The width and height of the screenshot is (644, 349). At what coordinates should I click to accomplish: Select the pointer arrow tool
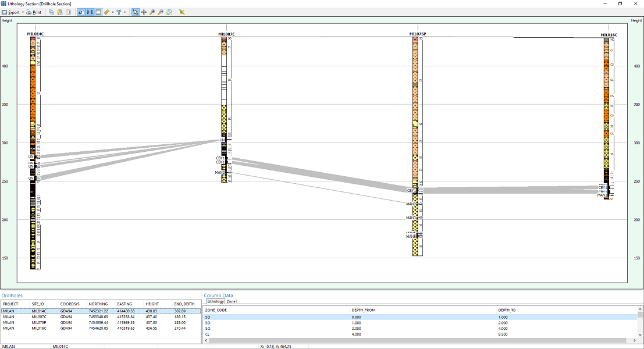tap(136, 12)
